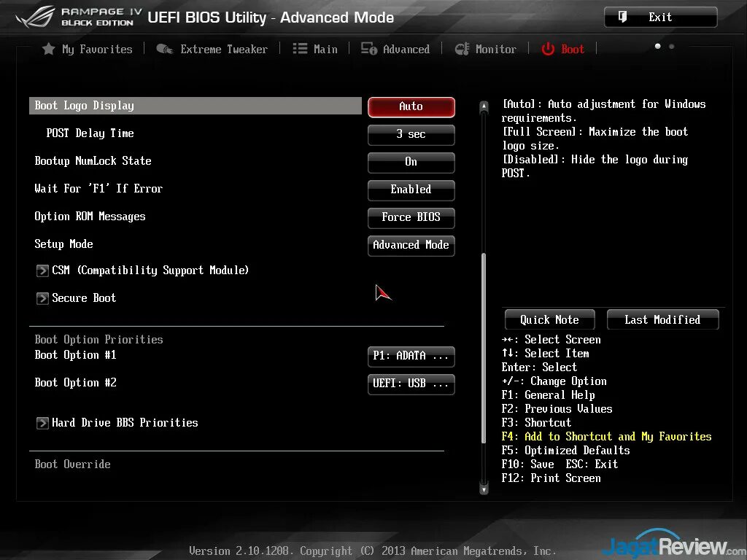Select the Option ROM Messages label
The height and width of the screenshot is (560, 747).
coord(90,216)
